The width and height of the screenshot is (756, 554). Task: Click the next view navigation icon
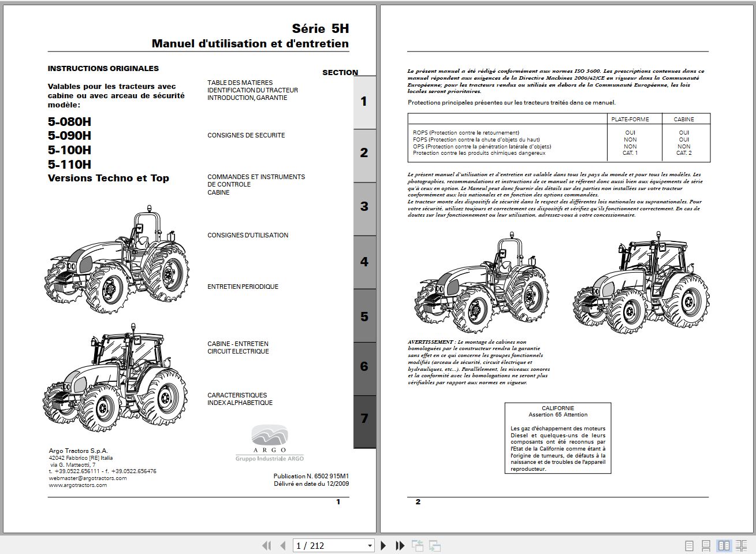[x=435, y=545]
